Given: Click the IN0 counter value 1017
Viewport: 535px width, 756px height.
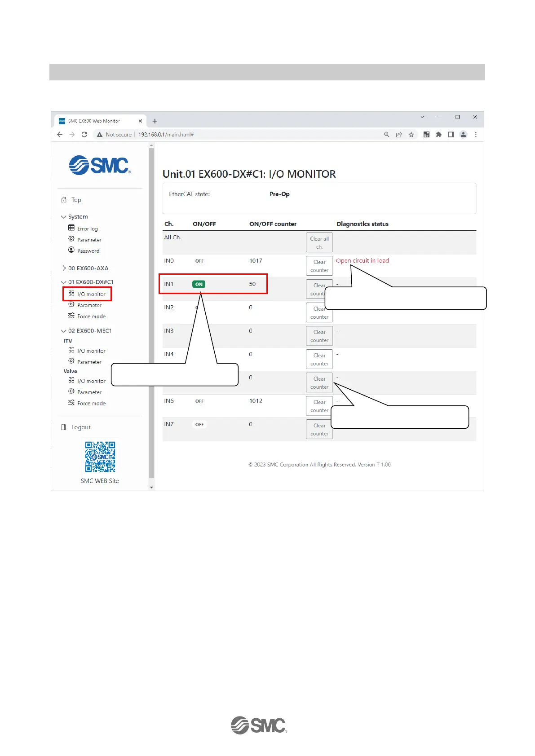Looking at the screenshot, I should 256,261.
